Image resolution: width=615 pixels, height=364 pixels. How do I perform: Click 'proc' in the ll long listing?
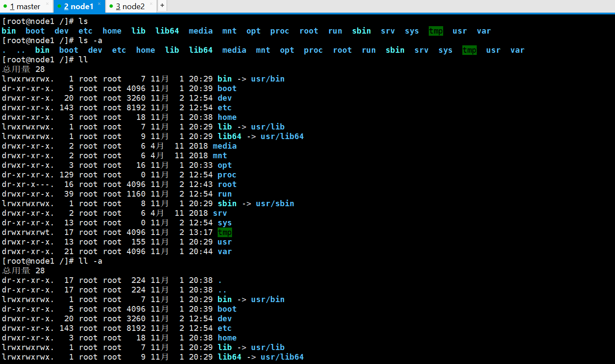pyautogui.click(x=227, y=175)
